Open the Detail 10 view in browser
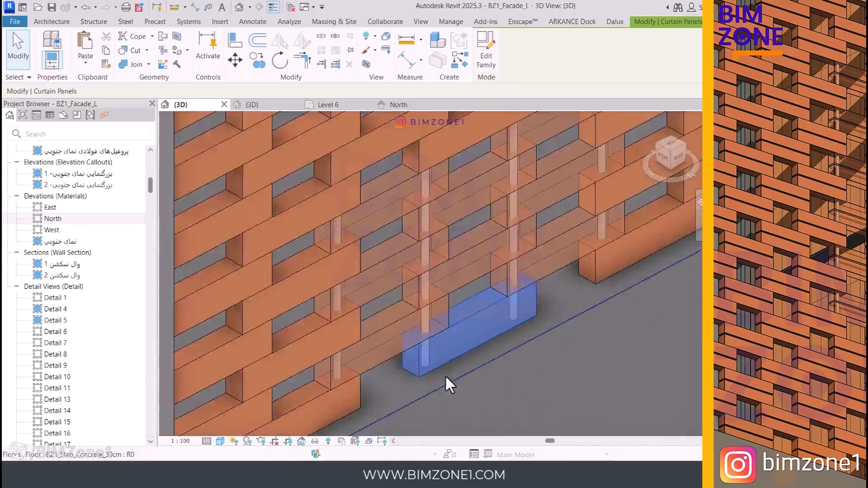Image resolution: width=868 pixels, height=488 pixels. tap(57, 376)
